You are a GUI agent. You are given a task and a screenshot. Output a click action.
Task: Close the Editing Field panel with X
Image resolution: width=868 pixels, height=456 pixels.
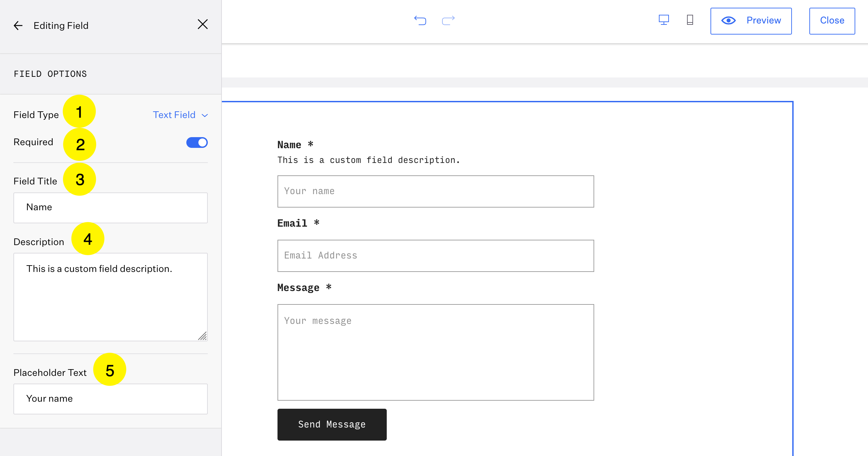[x=202, y=24]
